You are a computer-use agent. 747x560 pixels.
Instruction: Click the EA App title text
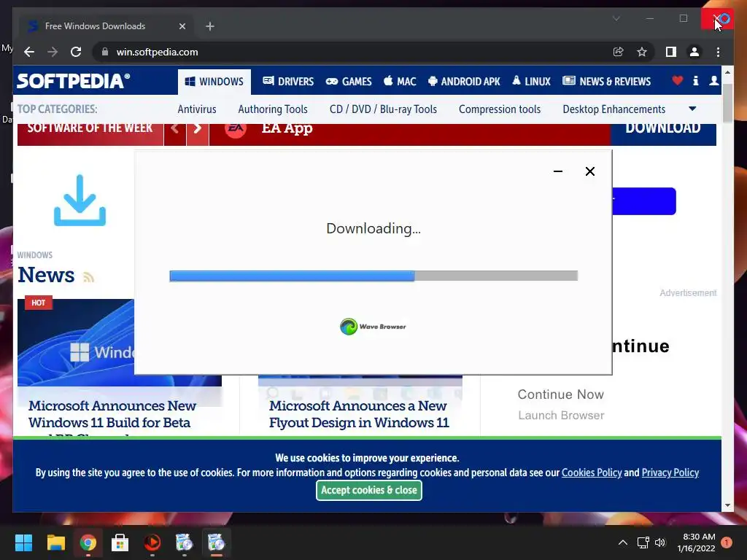[x=287, y=128]
